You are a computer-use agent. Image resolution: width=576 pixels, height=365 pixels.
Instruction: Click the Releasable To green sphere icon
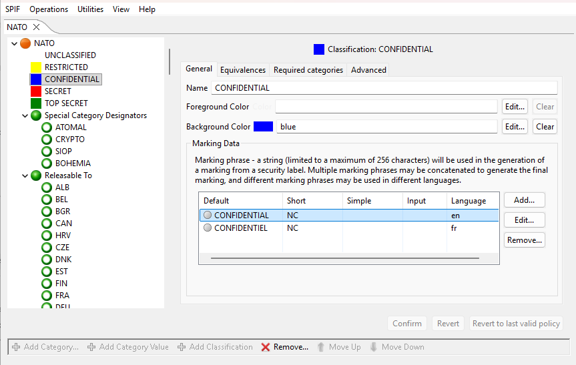click(36, 176)
